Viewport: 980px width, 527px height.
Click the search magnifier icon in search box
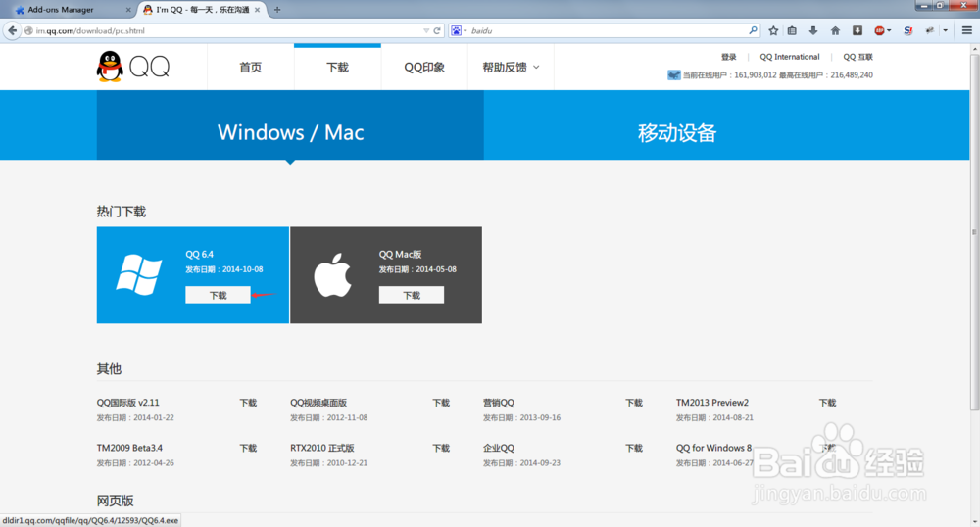[x=753, y=30]
